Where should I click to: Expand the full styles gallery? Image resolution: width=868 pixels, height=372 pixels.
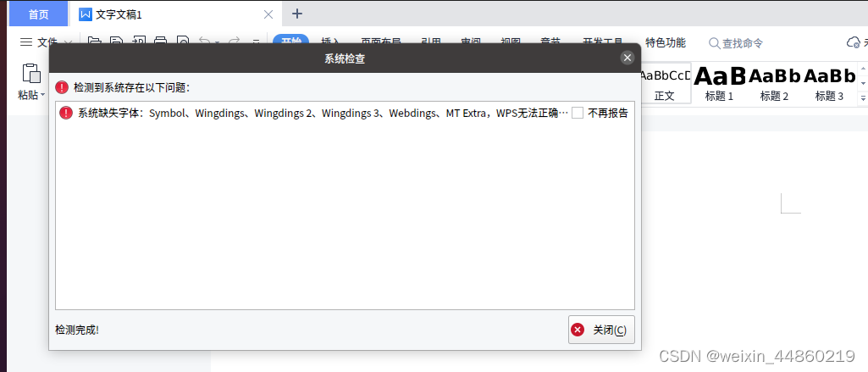863,97
